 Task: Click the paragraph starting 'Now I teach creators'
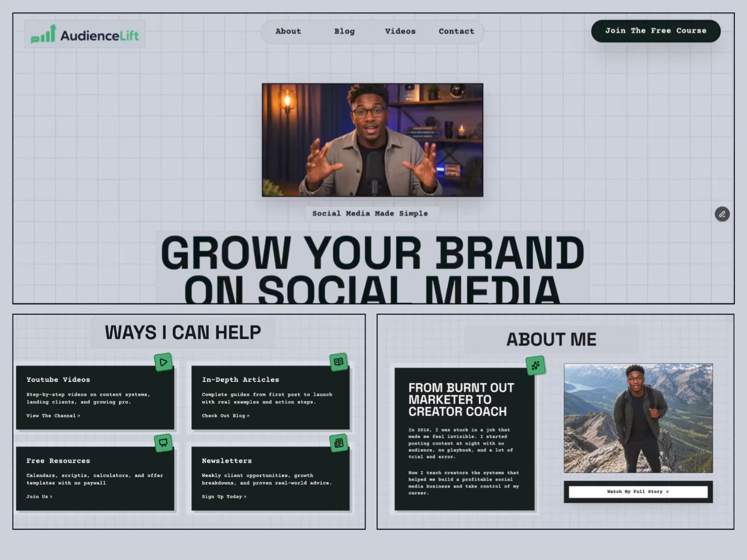pyautogui.click(x=464, y=483)
